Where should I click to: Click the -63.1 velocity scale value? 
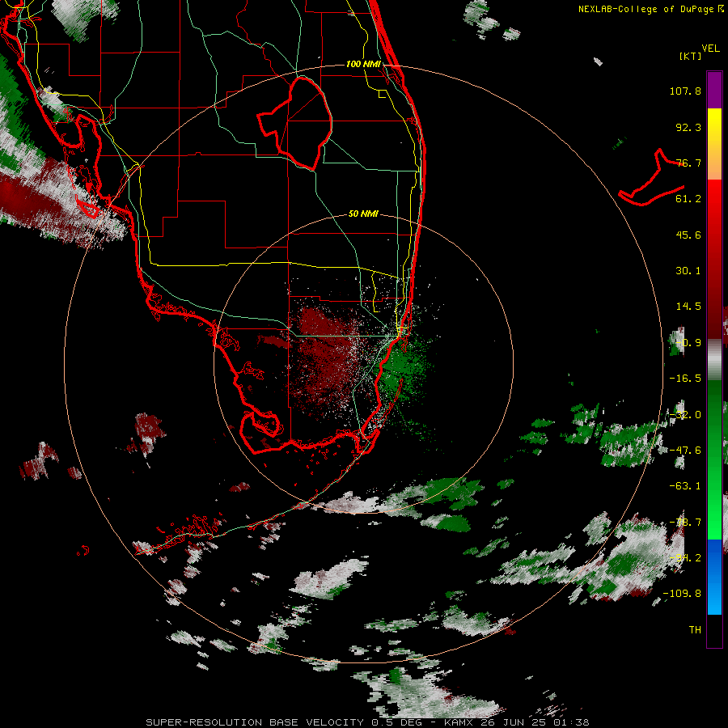pos(685,486)
